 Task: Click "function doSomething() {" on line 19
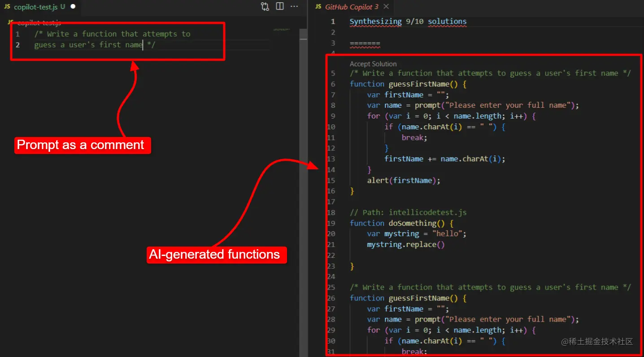(402, 223)
